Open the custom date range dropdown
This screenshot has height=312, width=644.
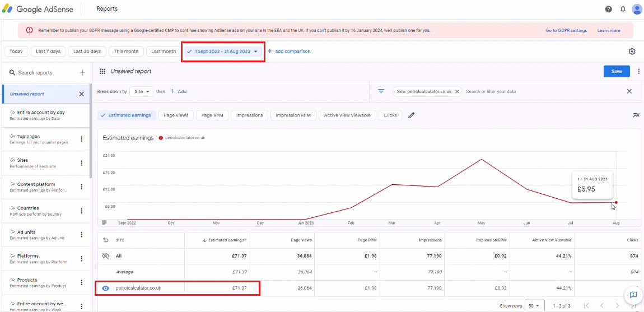(x=223, y=52)
